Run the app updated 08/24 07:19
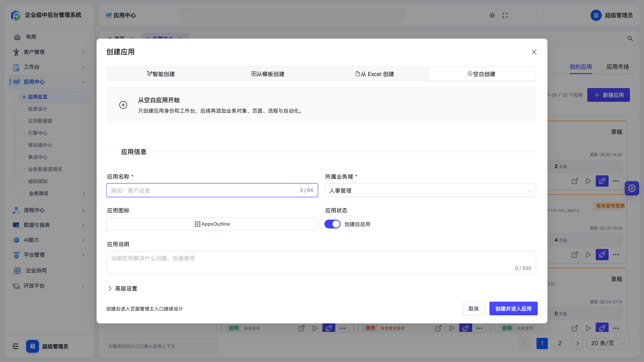 pyautogui.click(x=588, y=328)
